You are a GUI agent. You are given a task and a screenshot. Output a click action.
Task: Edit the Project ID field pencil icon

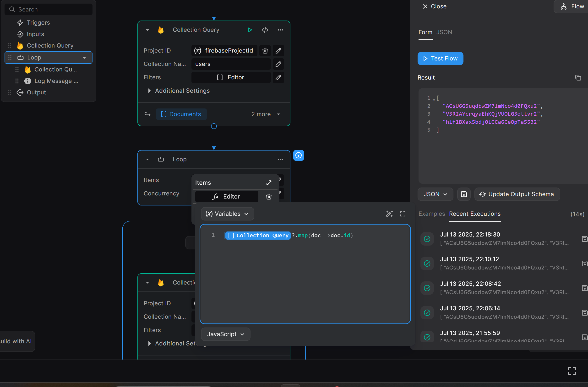coord(278,51)
